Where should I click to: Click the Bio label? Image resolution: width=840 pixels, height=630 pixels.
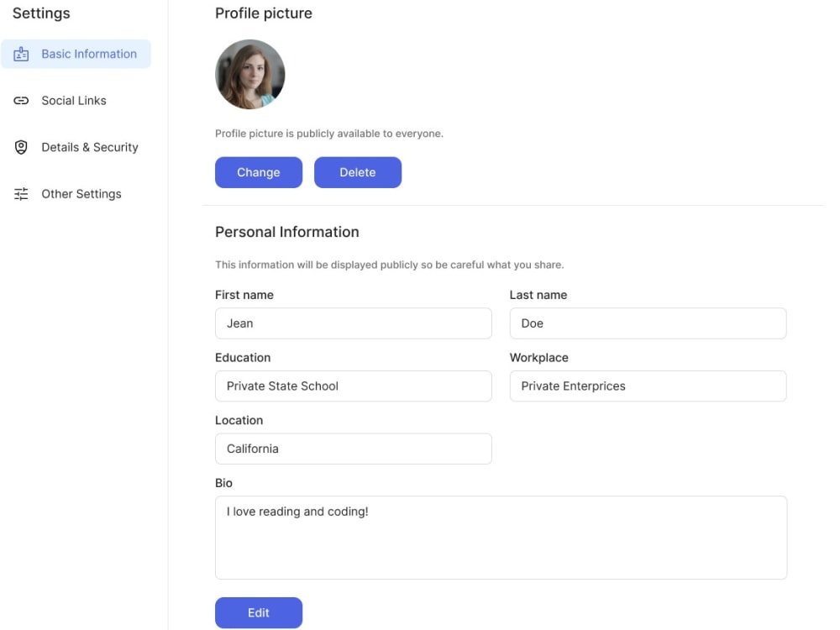(x=224, y=483)
